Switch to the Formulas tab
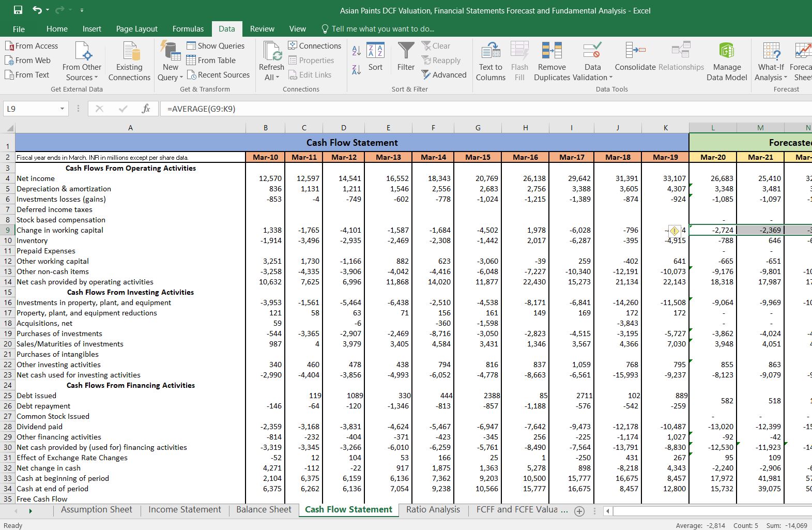 [188, 29]
